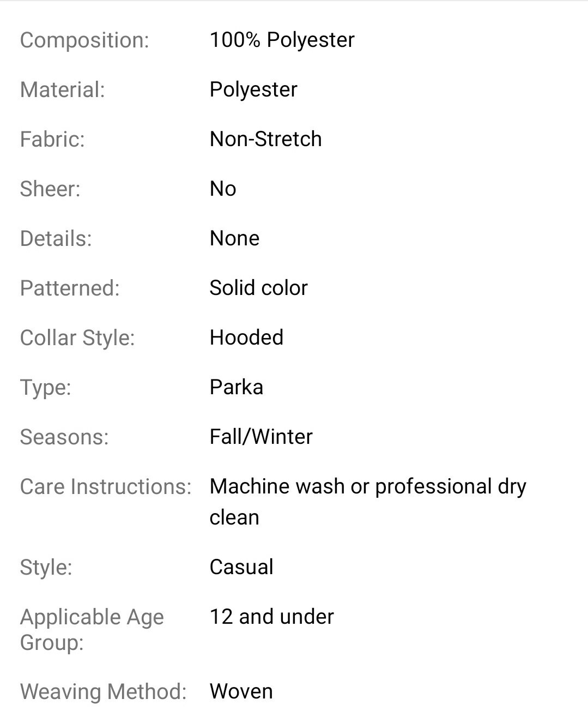The height and width of the screenshot is (723, 588).
Task: Select the Non-Stretch fabric value
Action: [x=265, y=139]
